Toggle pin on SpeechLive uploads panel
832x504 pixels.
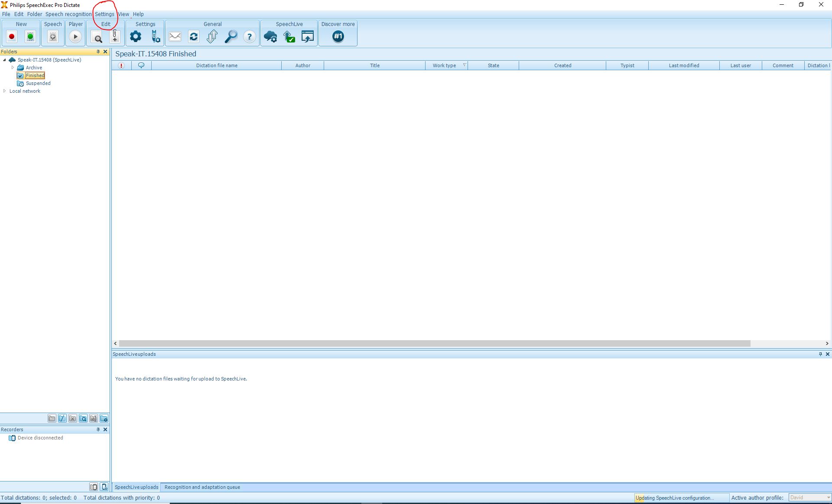click(820, 354)
